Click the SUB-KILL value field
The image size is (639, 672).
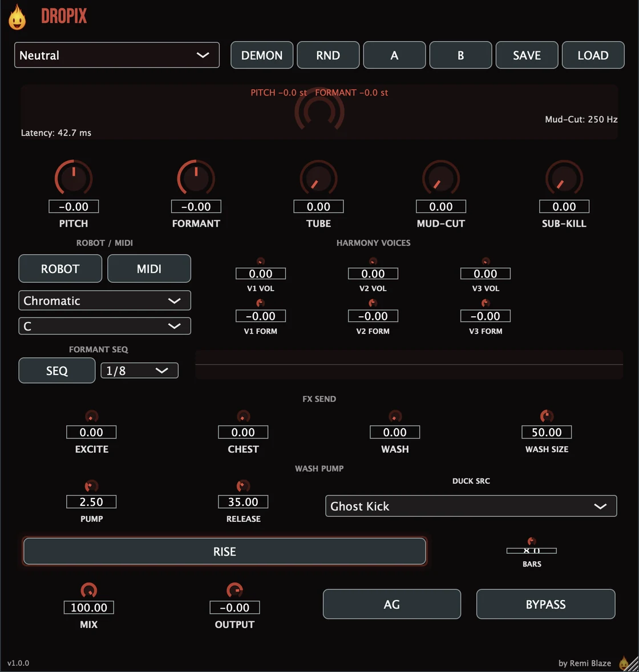click(564, 207)
